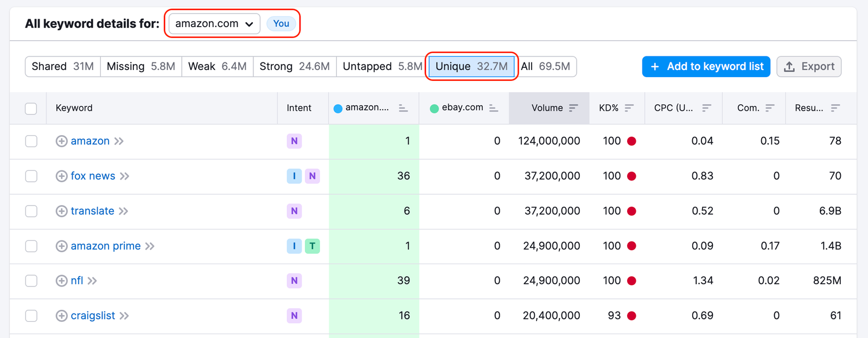Viewport: 868px width, 338px height.
Task: Click the KD value 93 for craigslist
Action: coord(614,316)
